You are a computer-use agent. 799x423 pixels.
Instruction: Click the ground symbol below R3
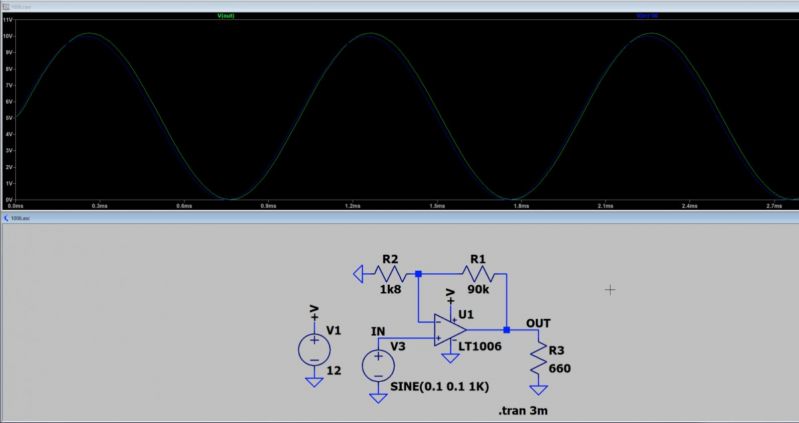pos(538,389)
